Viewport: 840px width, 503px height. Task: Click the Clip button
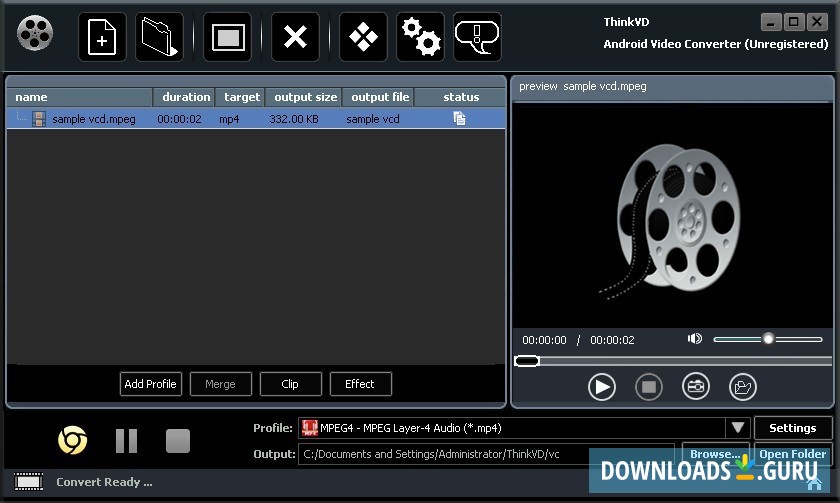290,384
